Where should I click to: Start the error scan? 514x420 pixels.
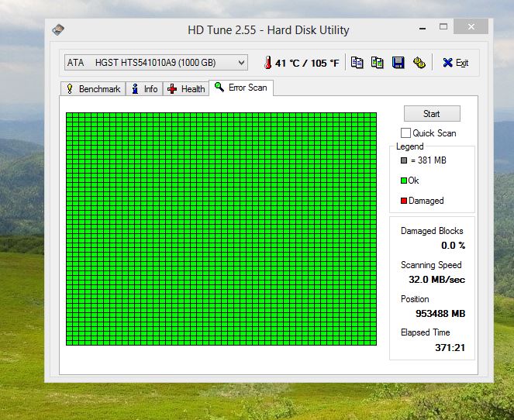pyautogui.click(x=432, y=114)
